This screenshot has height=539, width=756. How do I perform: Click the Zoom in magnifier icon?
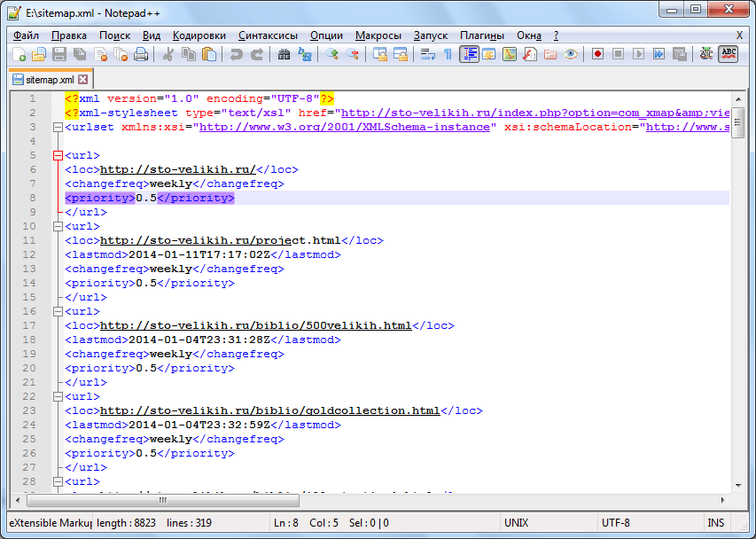coord(332,55)
